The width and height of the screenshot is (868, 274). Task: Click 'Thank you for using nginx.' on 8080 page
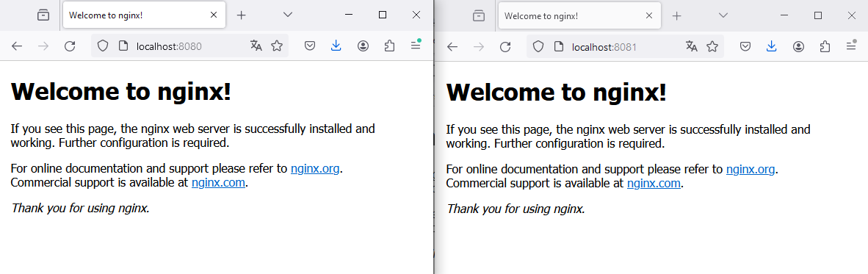coord(80,209)
